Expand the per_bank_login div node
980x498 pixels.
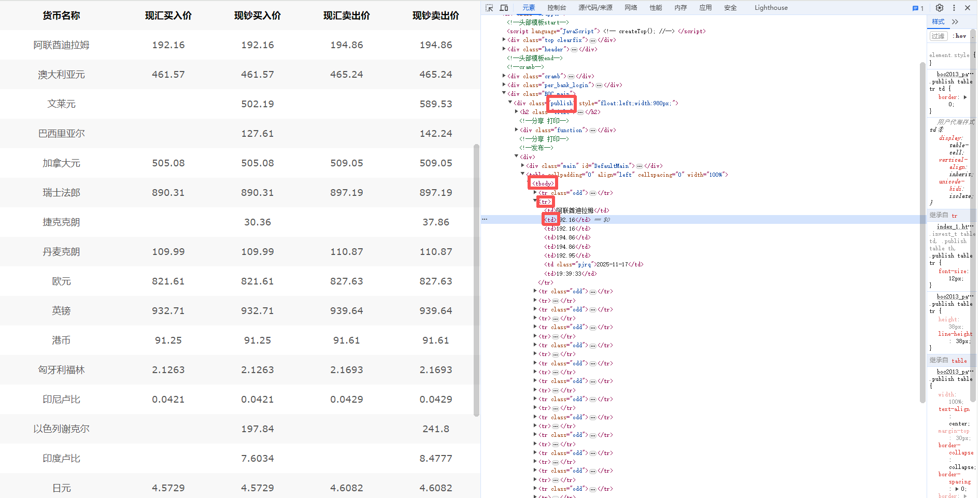click(x=504, y=84)
